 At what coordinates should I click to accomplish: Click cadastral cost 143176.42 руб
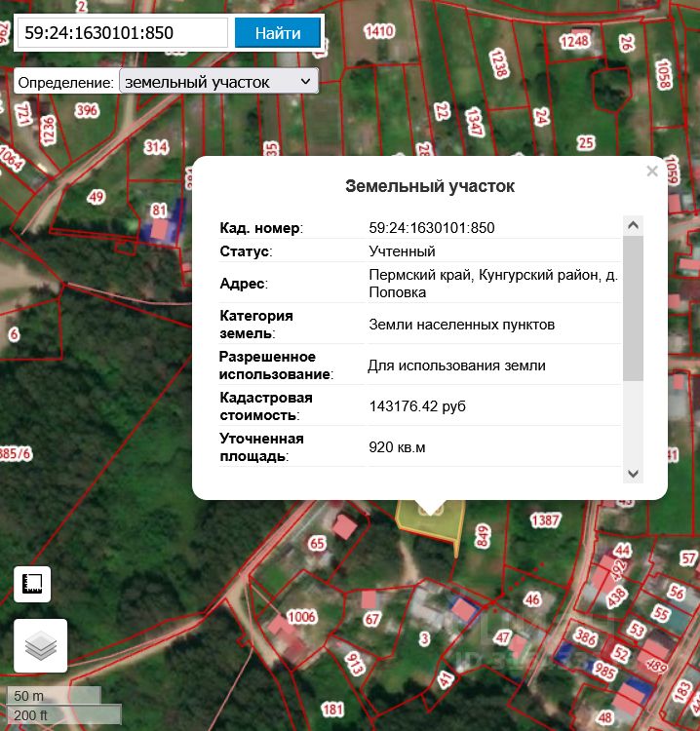[x=417, y=406]
